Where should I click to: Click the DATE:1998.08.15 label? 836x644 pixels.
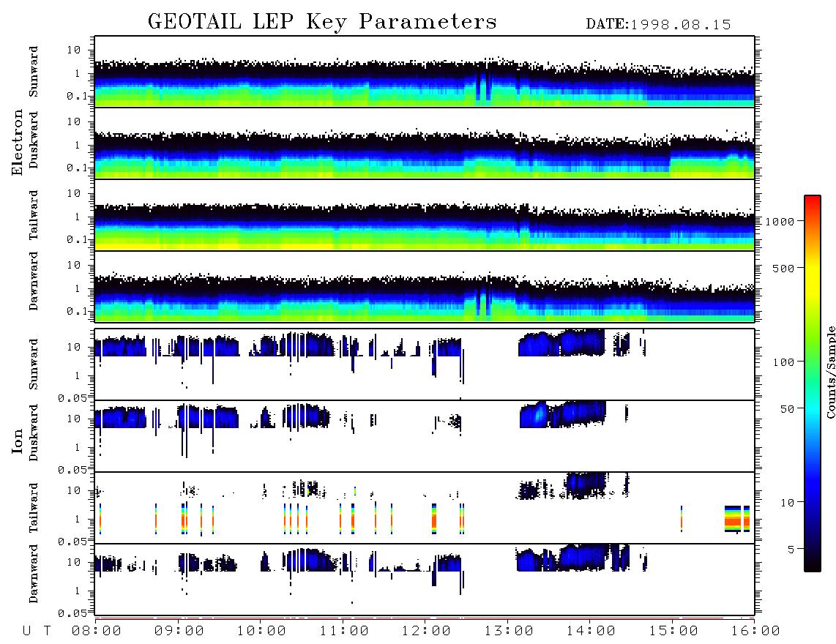(658, 25)
